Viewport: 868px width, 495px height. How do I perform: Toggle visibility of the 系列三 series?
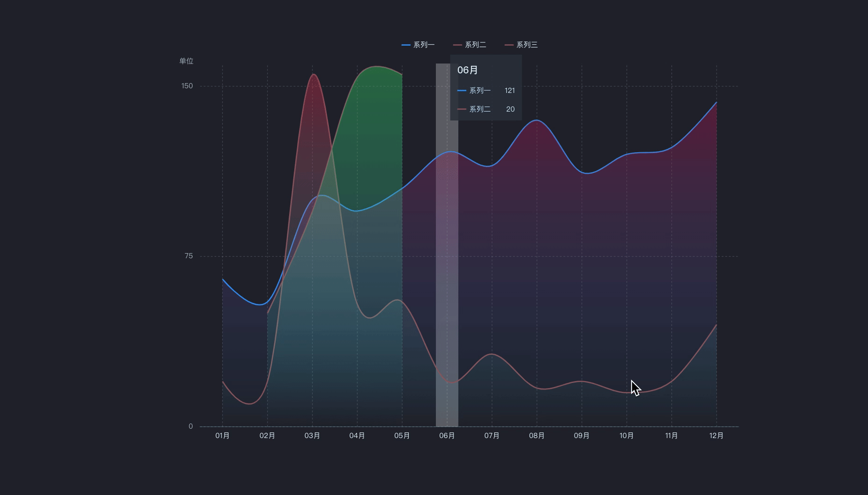tap(526, 44)
